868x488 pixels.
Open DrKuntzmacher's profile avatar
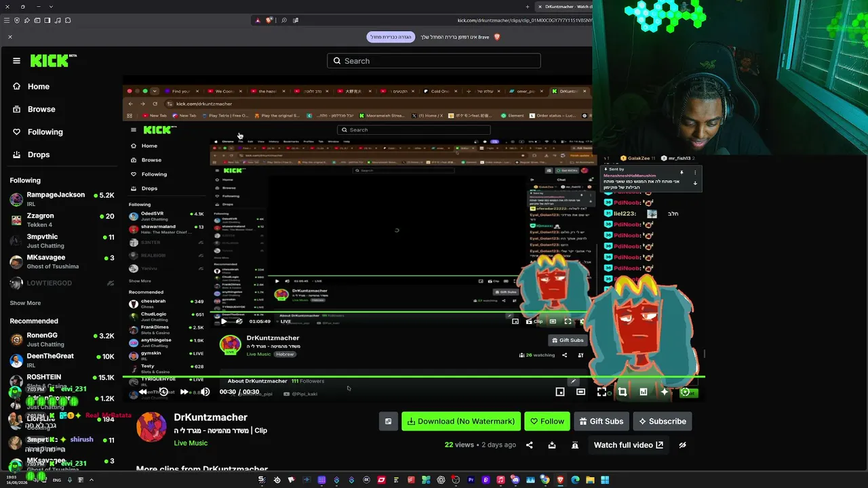pyautogui.click(x=151, y=426)
